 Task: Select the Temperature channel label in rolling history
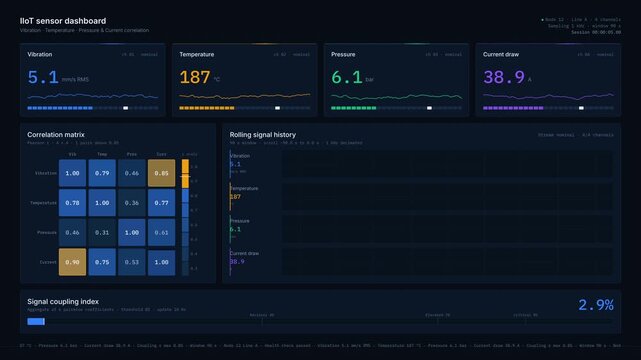coord(244,188)
